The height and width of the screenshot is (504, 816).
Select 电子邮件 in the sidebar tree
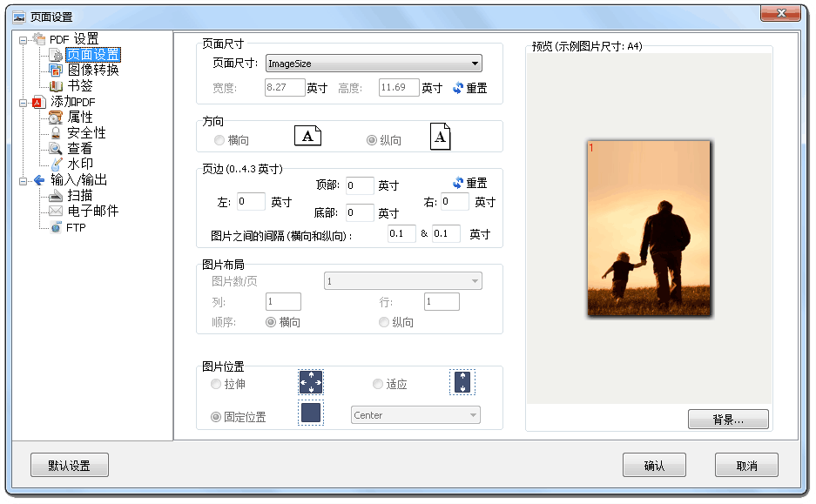92,212
